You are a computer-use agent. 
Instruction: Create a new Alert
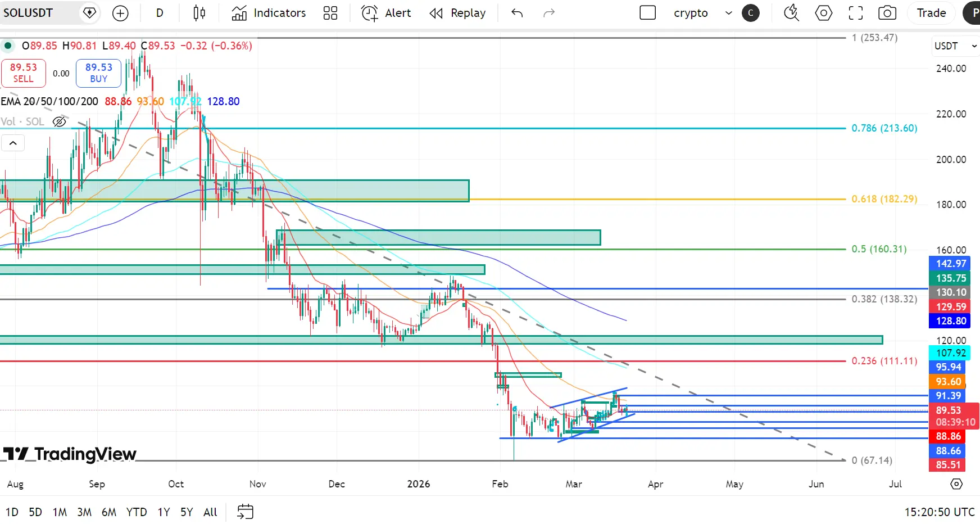[x=386, y=13]
